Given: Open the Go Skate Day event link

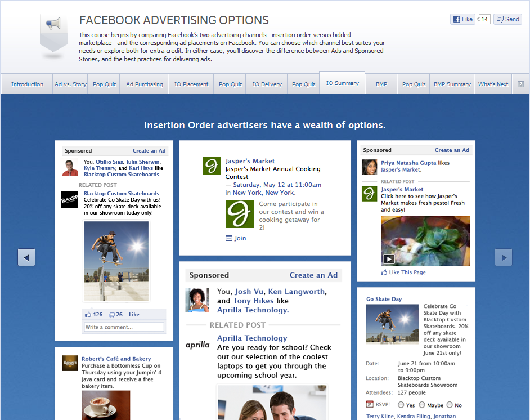Looking at the screenshot, I should coord(384,299).
